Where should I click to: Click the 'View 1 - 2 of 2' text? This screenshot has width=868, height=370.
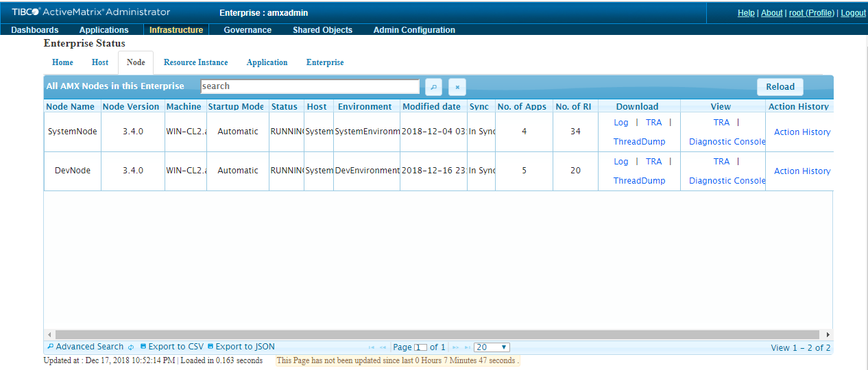[801, 347]
